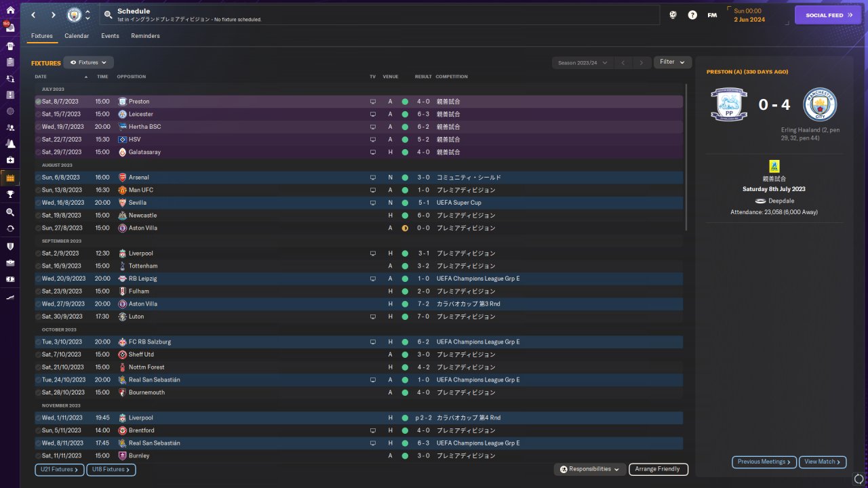Toggle the selection circle on the Arsenal row

point(38,178)
